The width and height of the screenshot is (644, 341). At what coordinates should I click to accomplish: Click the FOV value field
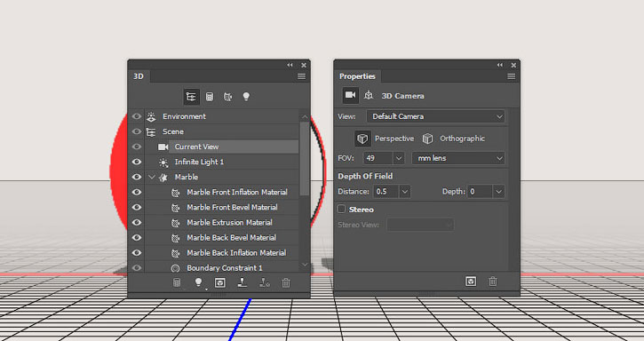point(378,158)
